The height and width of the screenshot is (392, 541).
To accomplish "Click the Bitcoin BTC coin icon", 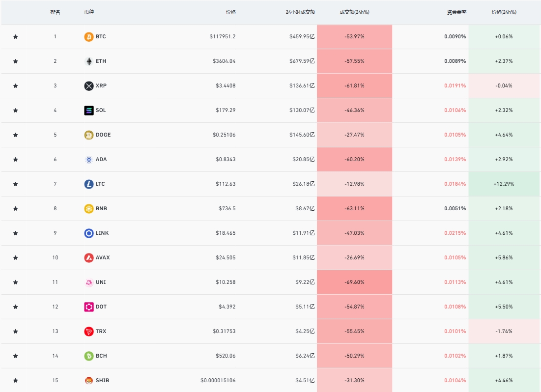I will [88, 37].
